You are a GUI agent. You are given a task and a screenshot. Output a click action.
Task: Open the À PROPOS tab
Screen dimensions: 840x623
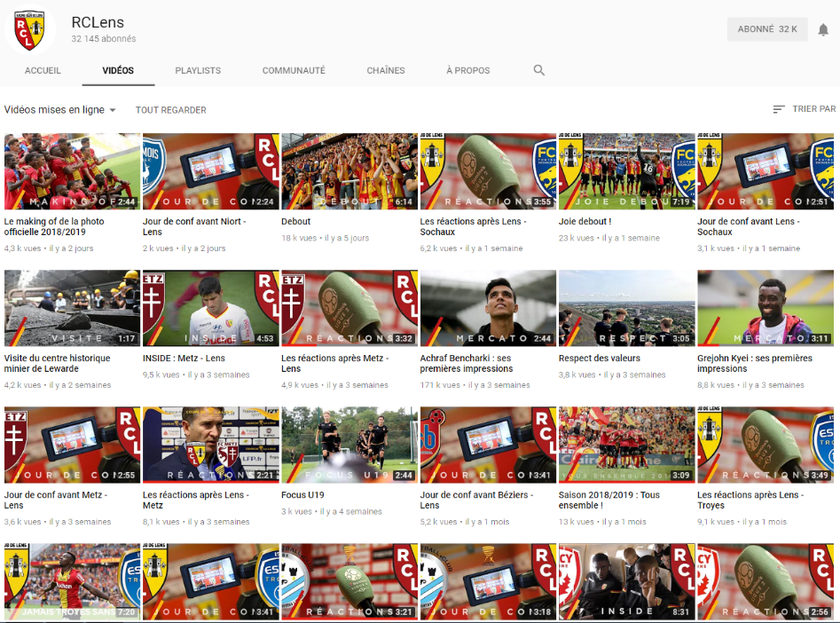pyautogui.click(x=467, y=70)
